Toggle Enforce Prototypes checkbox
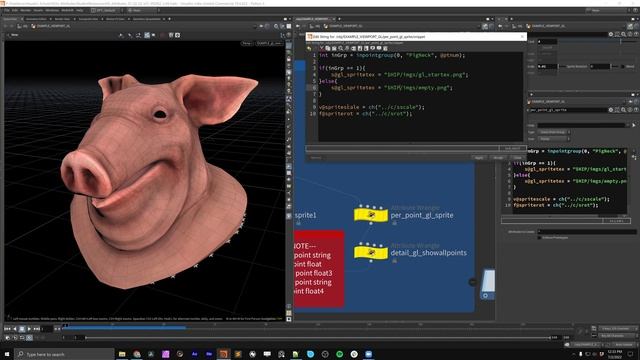The image size is (640, 360). click(540, 238)
